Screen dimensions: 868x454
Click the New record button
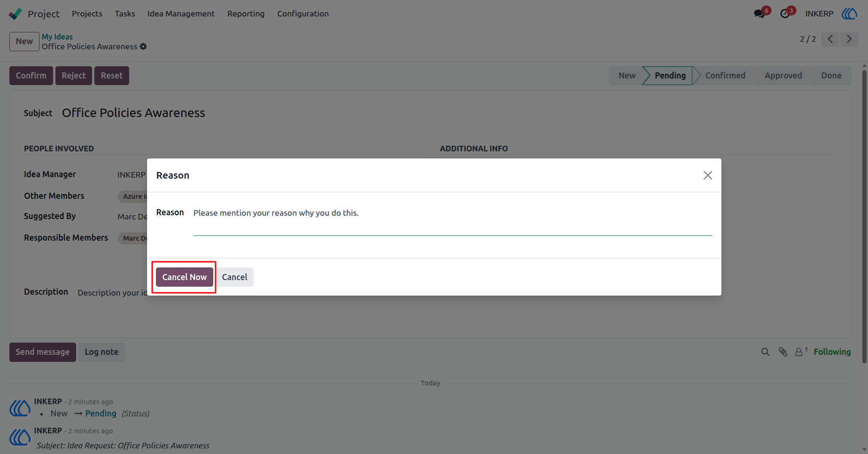(x=24, y=41)
